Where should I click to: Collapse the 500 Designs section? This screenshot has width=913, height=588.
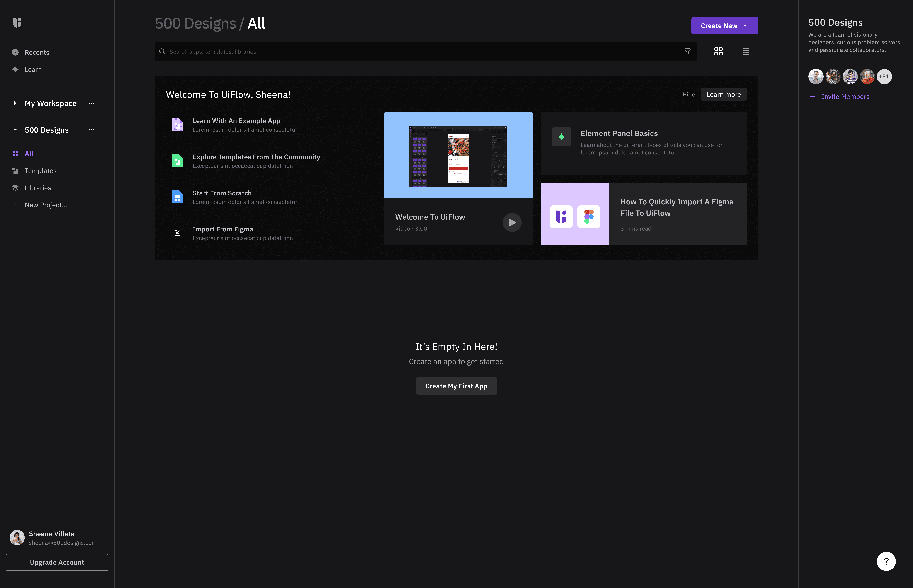[x=15, y=130]
